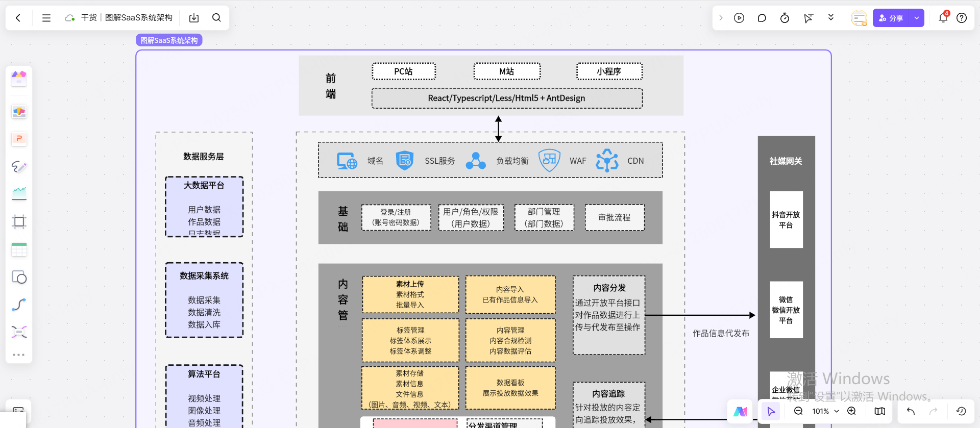The image size is (980, 428).
Task: Click the 分享 share button
Action: [891, 18]
